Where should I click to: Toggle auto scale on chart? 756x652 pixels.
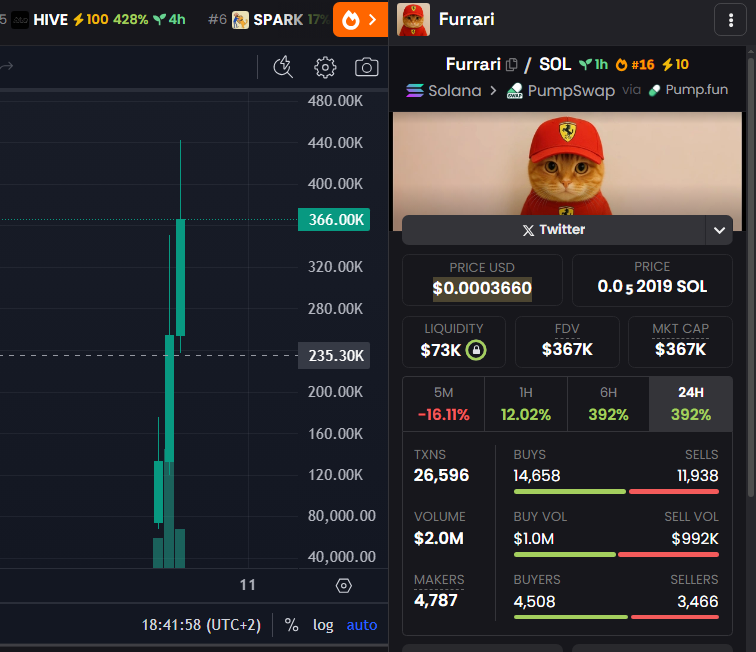pos(362,625)
